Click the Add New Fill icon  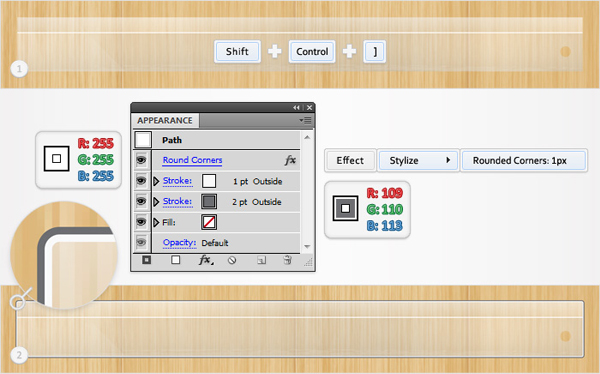176,260
